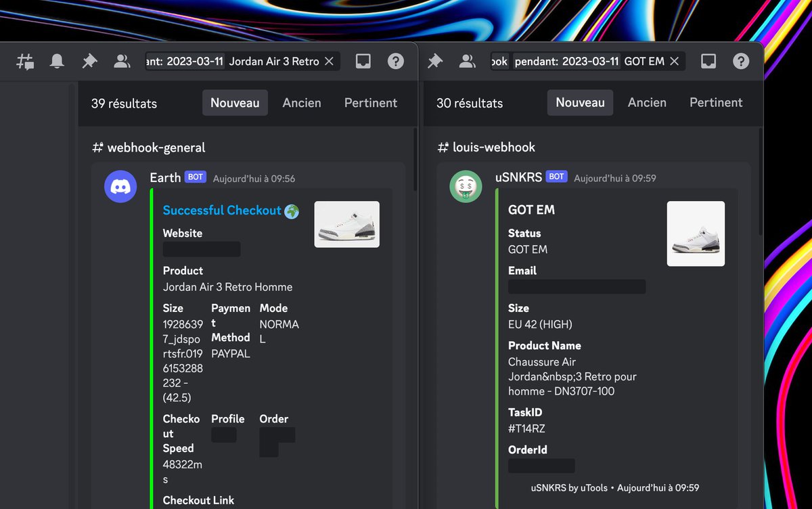Open sneaker thumbnail in uSNKRS embed

point(696,234)
